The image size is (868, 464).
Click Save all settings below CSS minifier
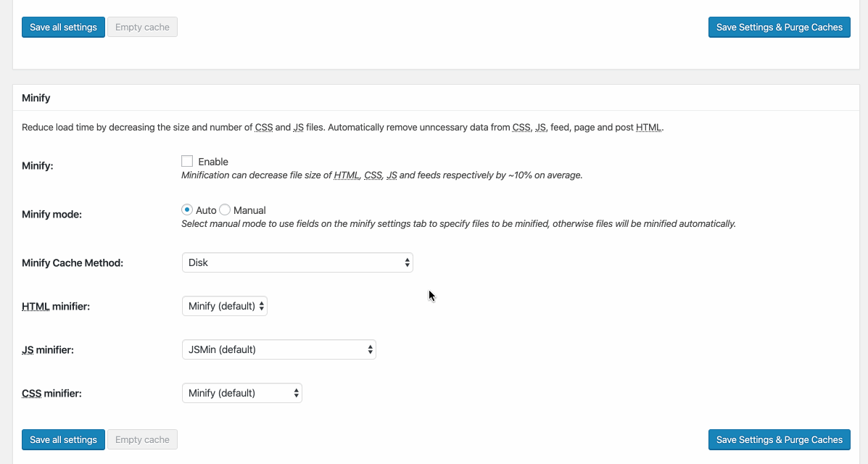pos(63,439)
